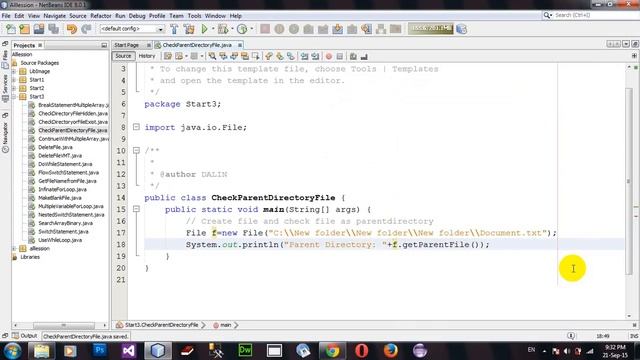The height and width of the screenshot is (360, 640).
Task: Collapse the main method fold on line 15
Action: (x=136, y=209)
